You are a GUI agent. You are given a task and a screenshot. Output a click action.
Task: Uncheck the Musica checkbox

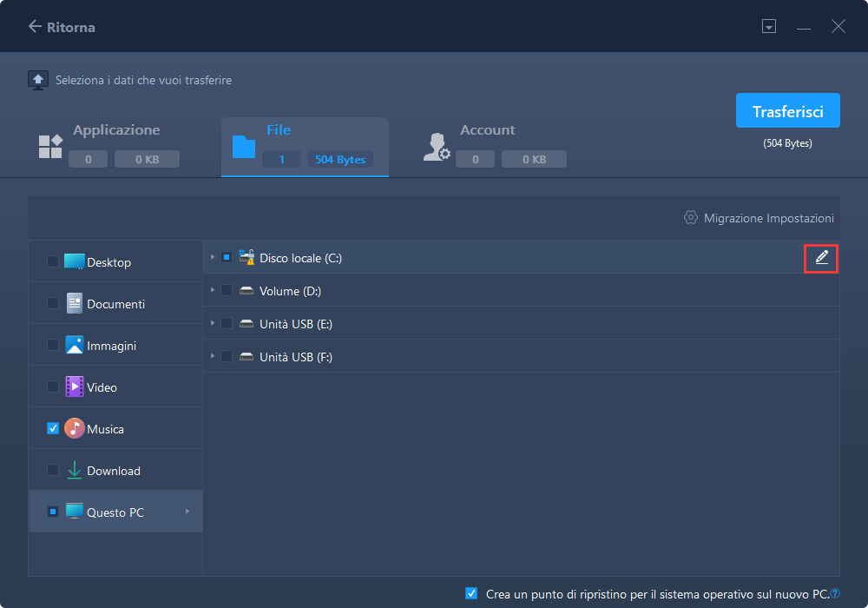(x=53, y=428)
